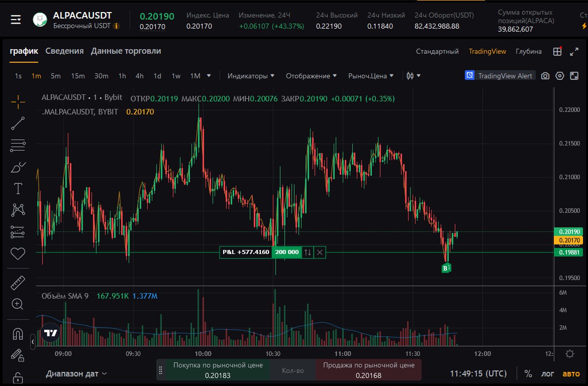Select the 1w timeframe

(176, 76)
